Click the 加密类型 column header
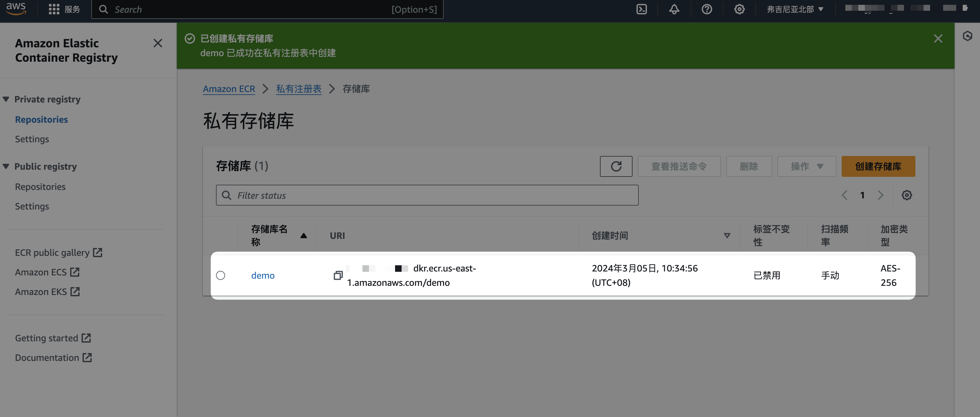Image resolution: width=980 pixels, height=417 pixels. pos(894,236)
